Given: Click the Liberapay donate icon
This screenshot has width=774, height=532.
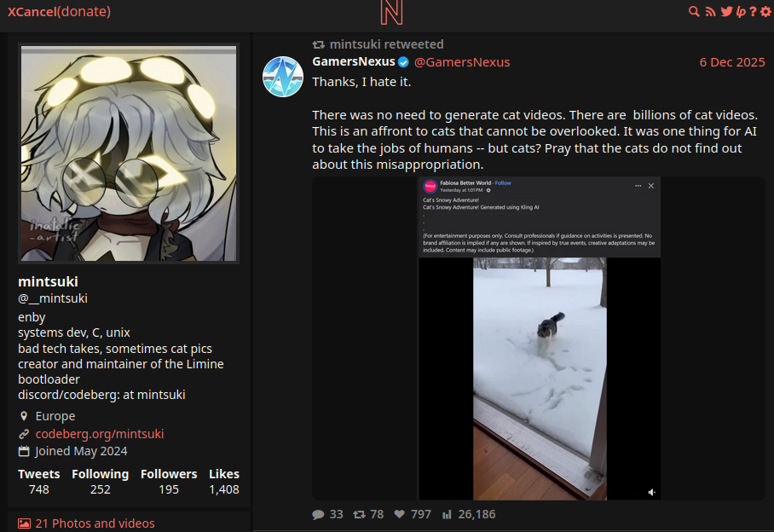Looking at the screenshot, I should tap(741, 11).
